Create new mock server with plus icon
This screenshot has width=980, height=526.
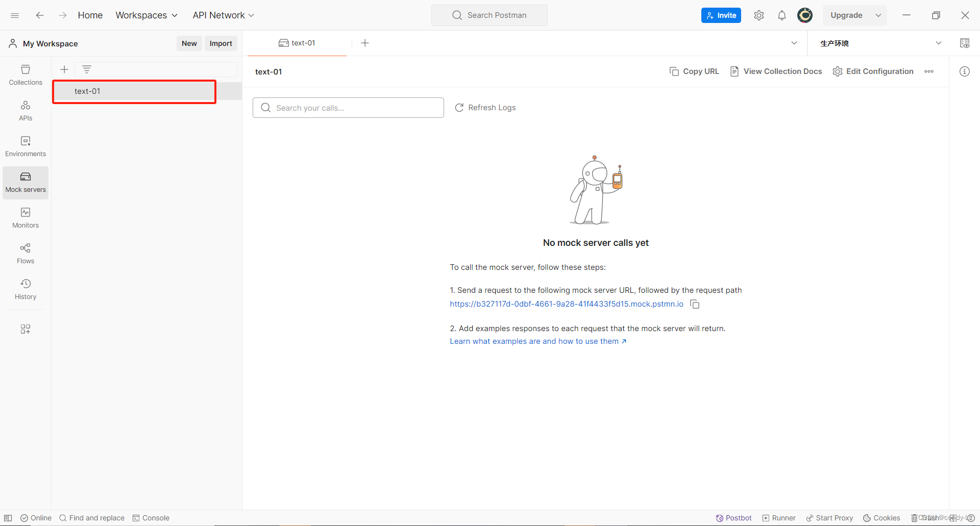click(64, 69)
